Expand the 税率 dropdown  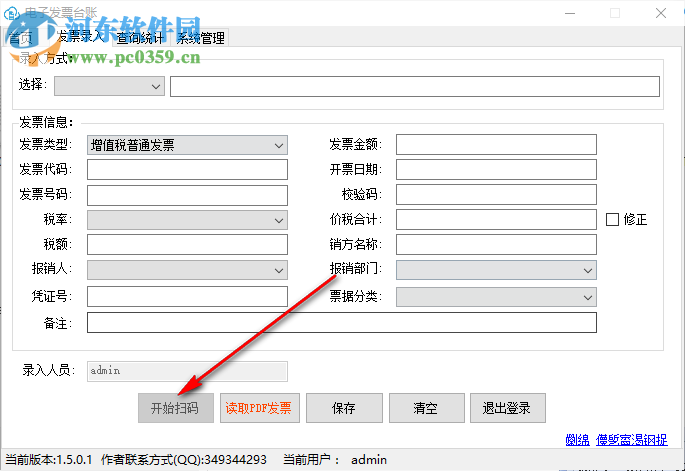[187, 220]
